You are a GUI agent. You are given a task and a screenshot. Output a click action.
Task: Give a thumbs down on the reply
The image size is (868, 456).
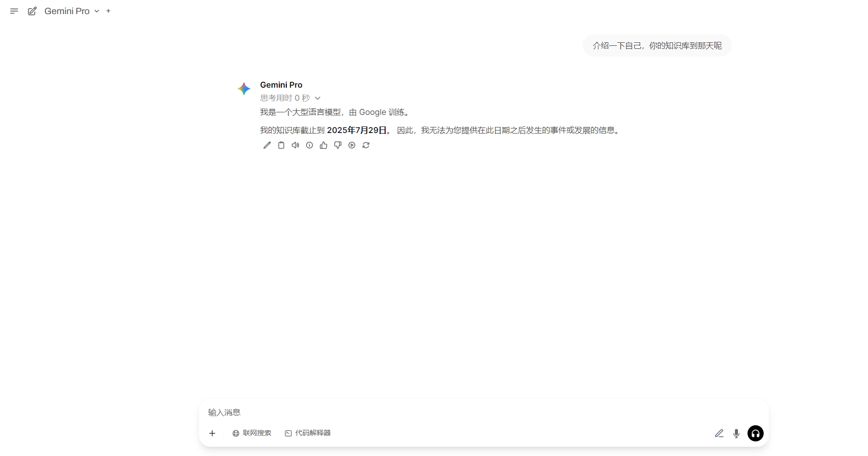337,145
